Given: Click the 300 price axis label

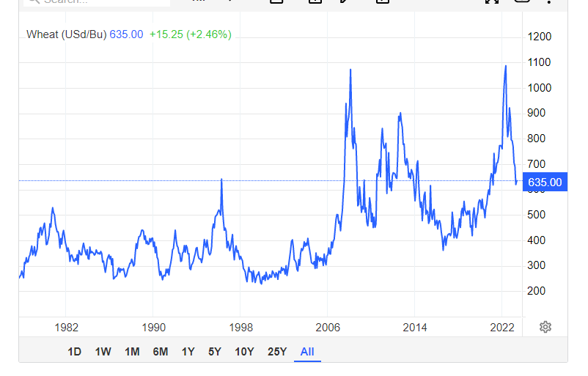Looking at the screenshot, I should coord(536,265).
